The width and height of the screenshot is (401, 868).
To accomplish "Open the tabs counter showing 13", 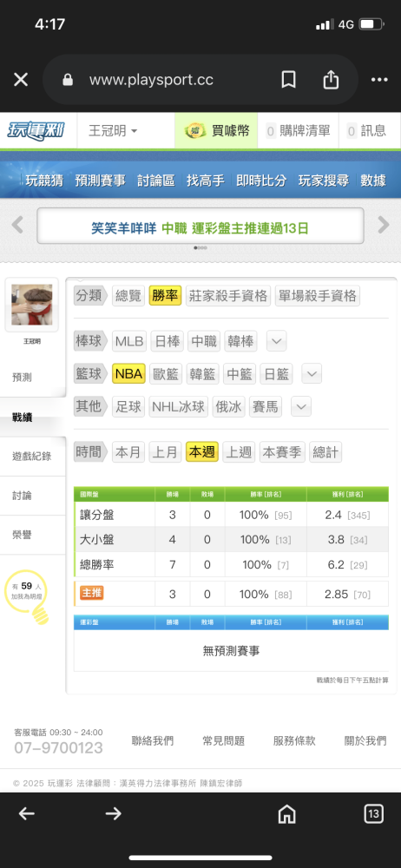I will [x=373, y=814].
